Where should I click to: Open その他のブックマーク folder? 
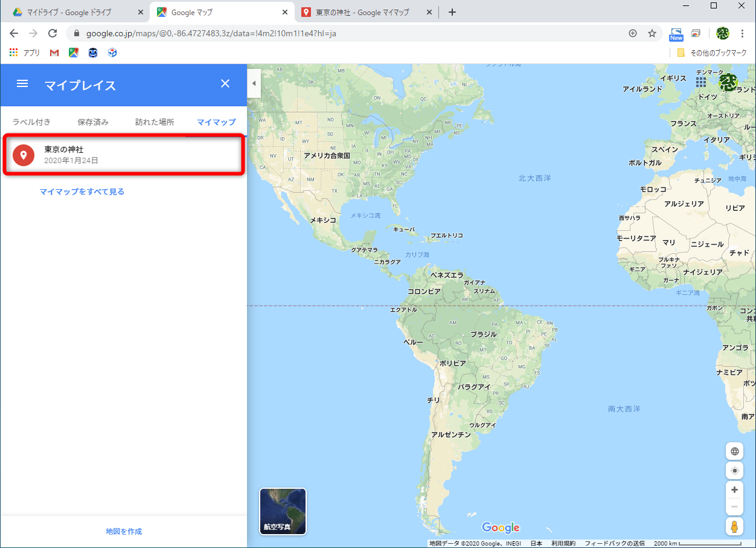(x=713, y=53)
